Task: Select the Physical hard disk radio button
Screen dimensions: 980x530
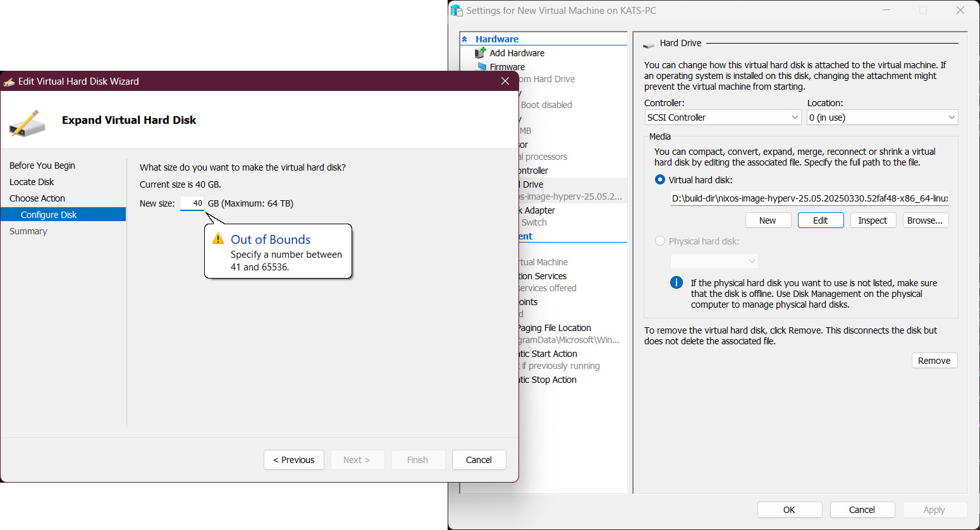Action: 660,241
